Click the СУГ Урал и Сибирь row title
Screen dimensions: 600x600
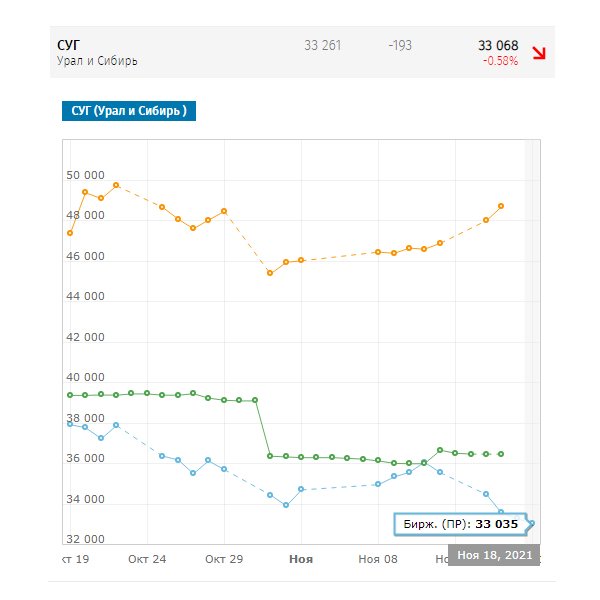pyautogui.click(x=97, y=52)
